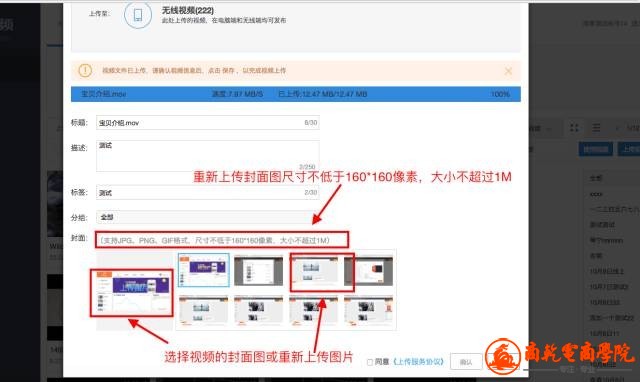
Task: Select the 测试测试 group in the right list
Action: coord(602,224)
